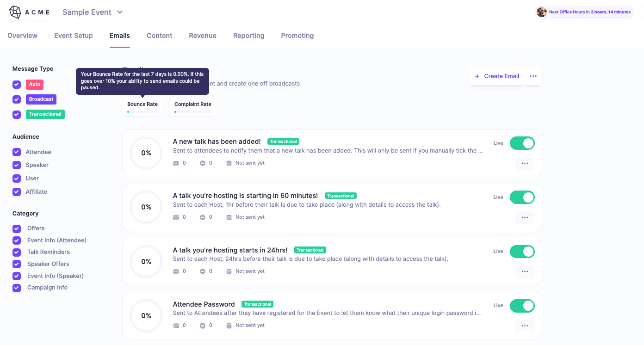The image size is (644, 345).
Task: Disable the Live toggle for Attendee Password
Action: pos(522,306)
